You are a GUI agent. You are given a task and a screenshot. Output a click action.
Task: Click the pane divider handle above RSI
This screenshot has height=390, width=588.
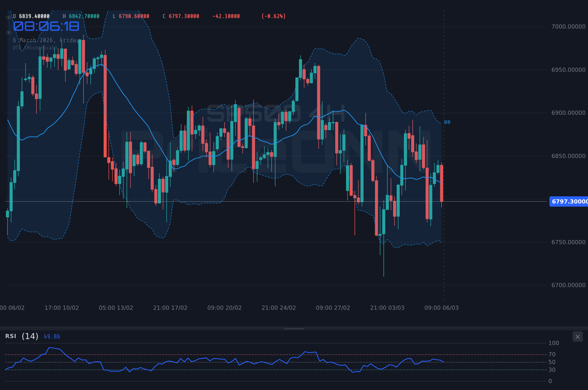click(x=294, y=329)
